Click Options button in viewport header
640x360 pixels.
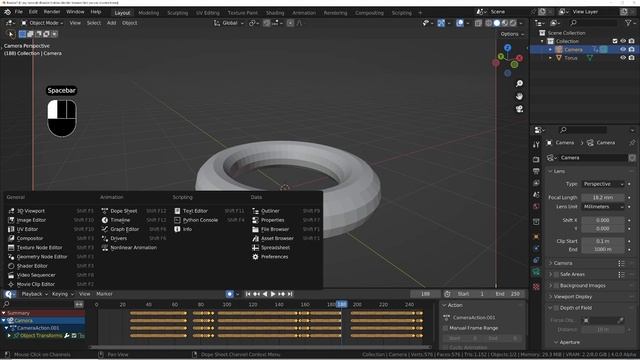tap(512, 34)
